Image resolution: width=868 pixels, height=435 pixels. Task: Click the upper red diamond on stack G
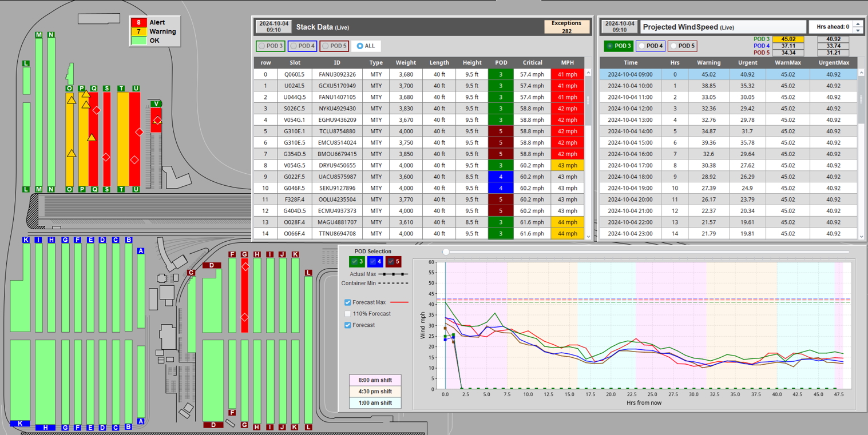click(x=245, y=267)
